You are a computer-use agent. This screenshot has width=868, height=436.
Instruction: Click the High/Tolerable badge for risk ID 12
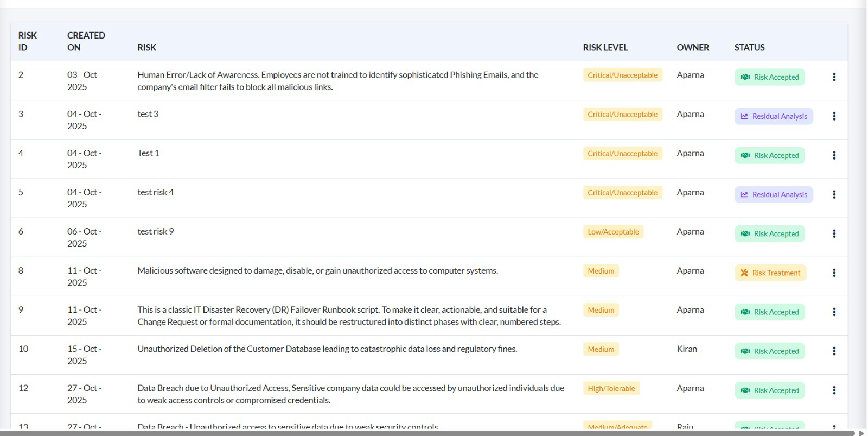coord(611,388)
